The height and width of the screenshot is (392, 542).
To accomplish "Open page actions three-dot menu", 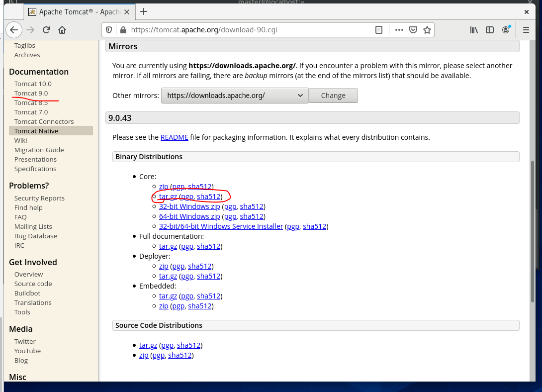I will pos(399,30).
